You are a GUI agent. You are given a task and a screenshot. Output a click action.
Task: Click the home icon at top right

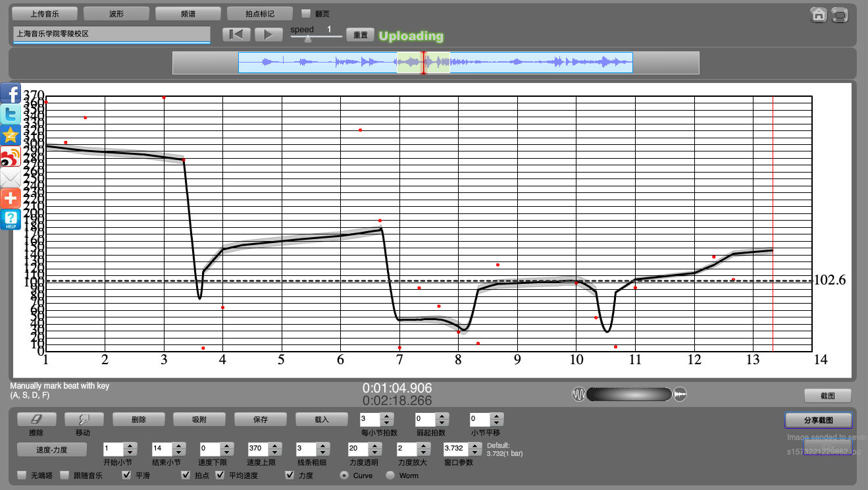(x=819, y=14)
